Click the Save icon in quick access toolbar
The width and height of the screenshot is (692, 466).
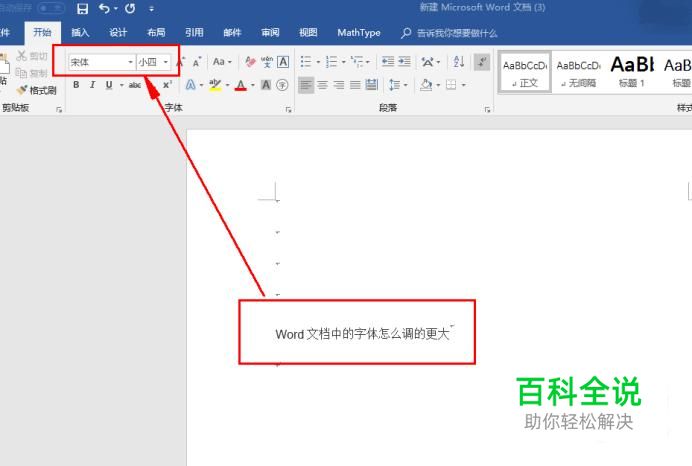tap(82, 9)
